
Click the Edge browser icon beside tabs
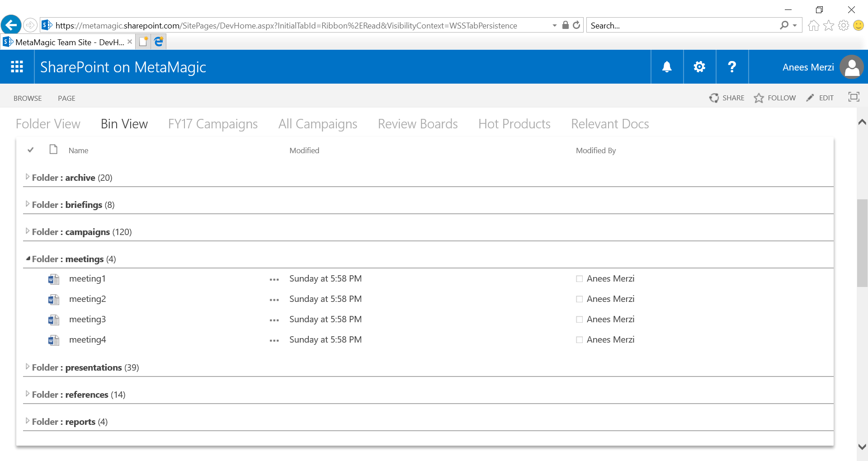[159, 42]
